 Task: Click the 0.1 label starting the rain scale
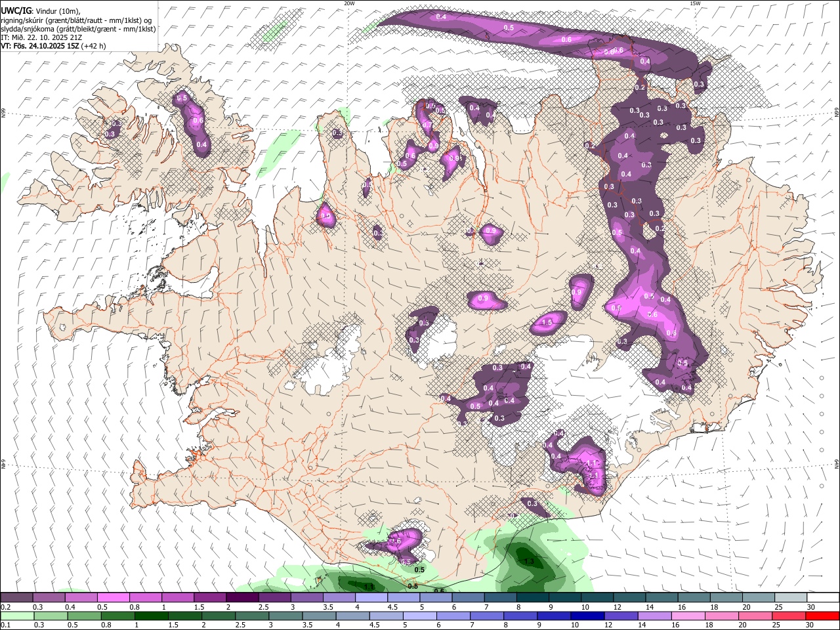click(x=5, y=625)
